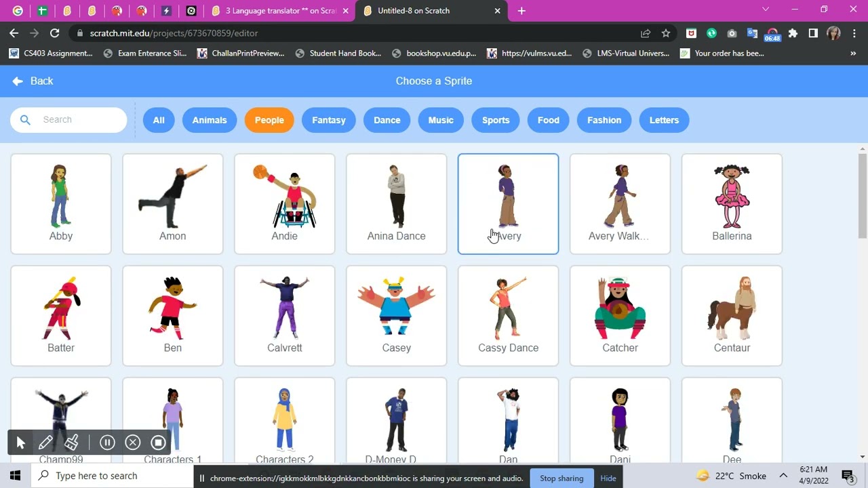868x488 pixels.
Task: Select the Dance category filter
Action: 387,120
